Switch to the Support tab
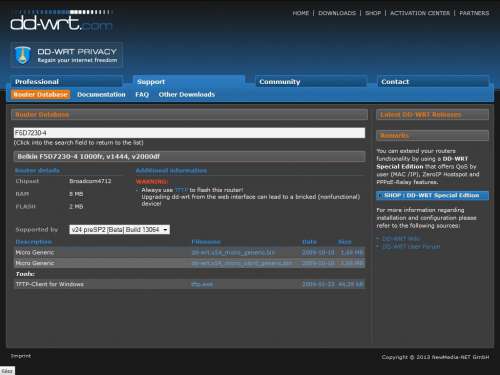 [x=189, y=82]
